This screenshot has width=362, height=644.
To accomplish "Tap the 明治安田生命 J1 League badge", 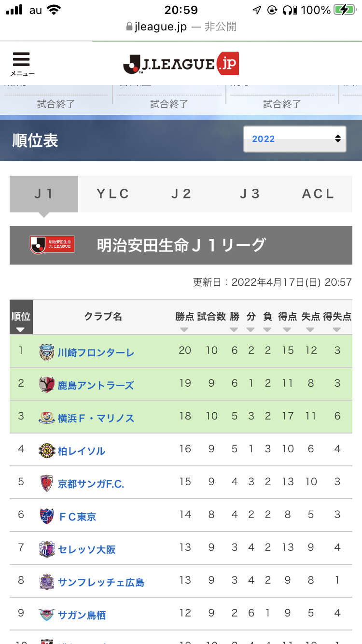I will [52, 245].
